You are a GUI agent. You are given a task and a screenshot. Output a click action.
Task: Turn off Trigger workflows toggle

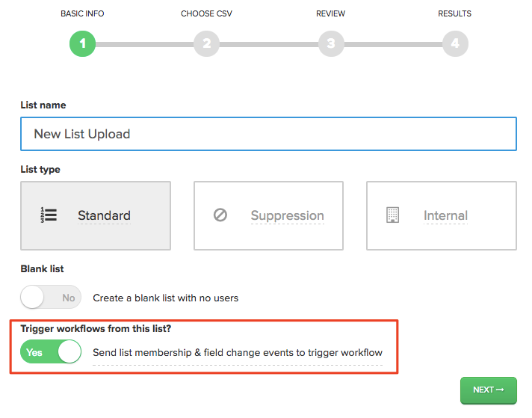click(x=51, y=351)
